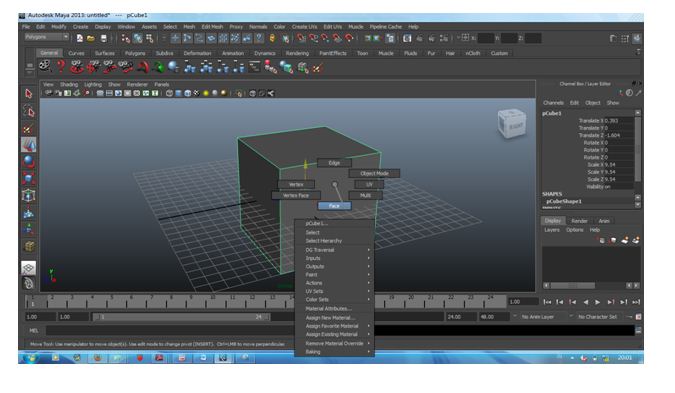Choose the Select tool arrow in toolbox
Screen dimensions: 675x393
(x=28, y=93)
